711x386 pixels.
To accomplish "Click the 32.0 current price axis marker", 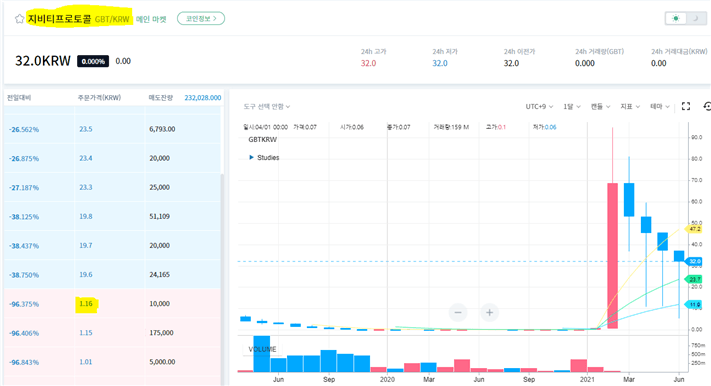I will [694, 261].
